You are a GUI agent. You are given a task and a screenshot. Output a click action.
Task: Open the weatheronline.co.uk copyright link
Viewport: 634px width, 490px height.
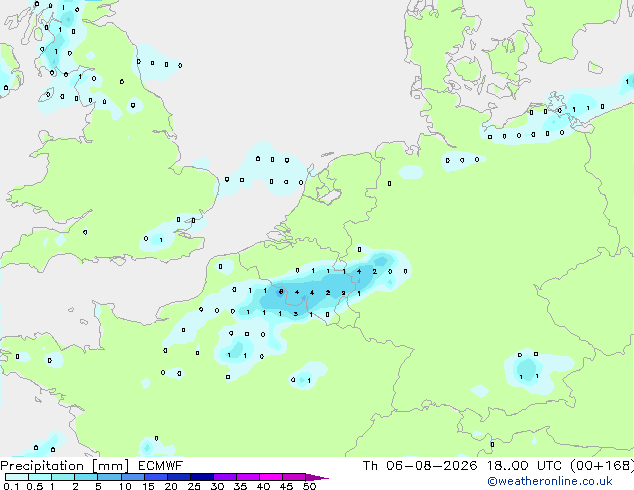(550, 481)
